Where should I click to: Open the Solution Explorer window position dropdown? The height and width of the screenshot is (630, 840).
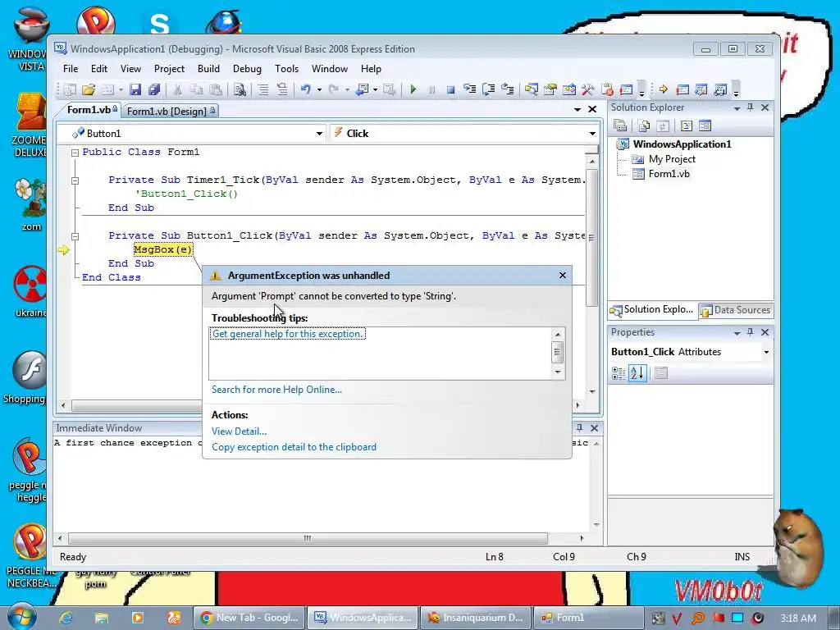737,107
